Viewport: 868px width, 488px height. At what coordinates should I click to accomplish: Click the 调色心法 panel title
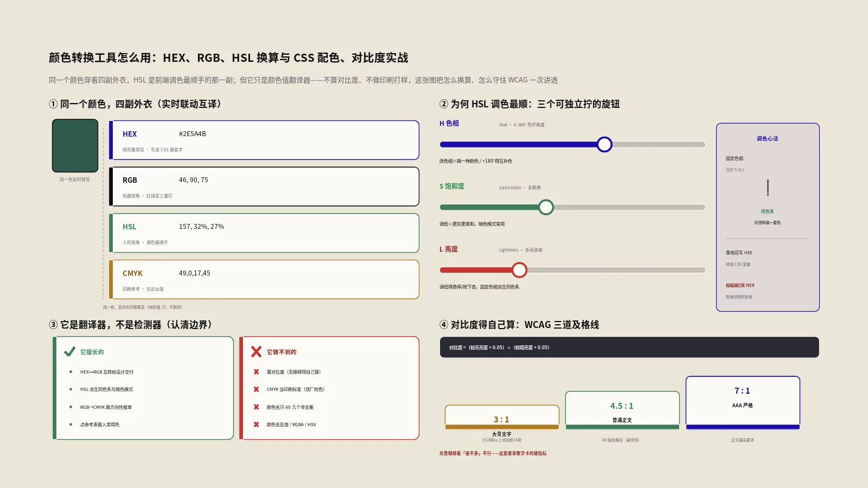[768, 139]
